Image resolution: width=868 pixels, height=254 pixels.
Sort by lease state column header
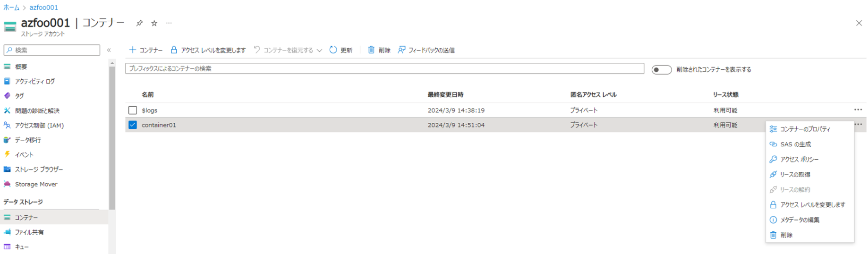[725, 95]
